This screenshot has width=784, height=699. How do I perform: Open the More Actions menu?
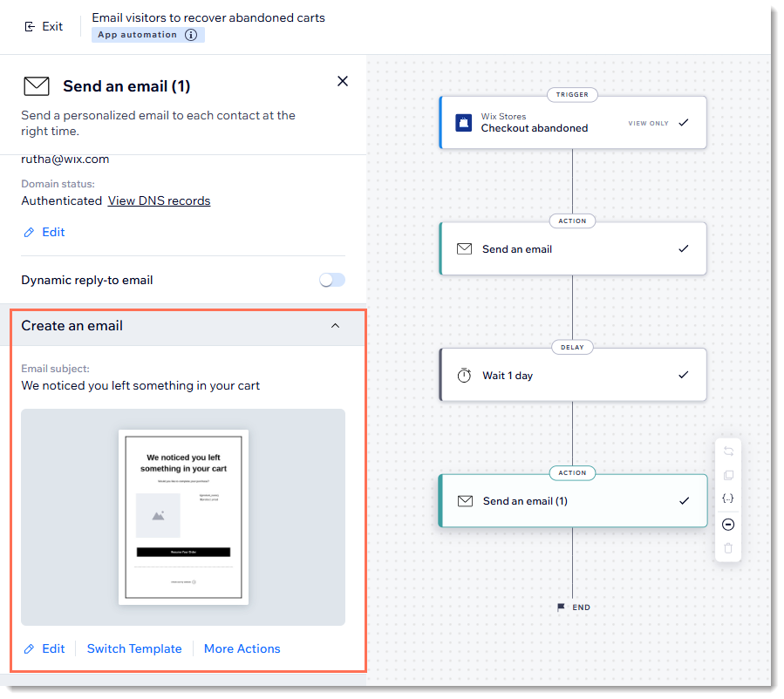click(x=242, y=648)
